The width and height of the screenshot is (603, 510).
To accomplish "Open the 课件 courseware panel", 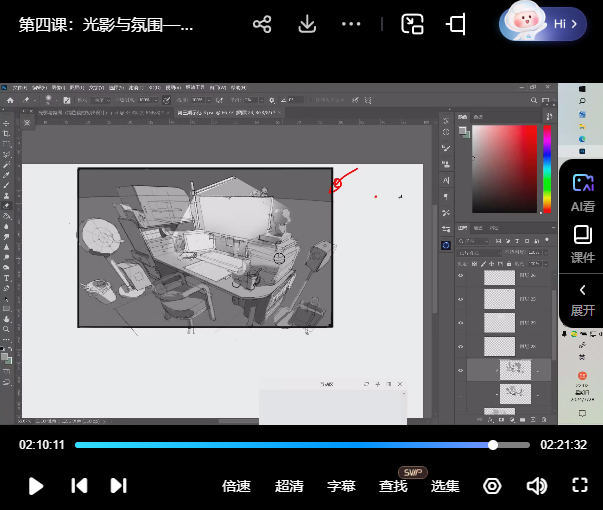I will (x=582, y=244).
